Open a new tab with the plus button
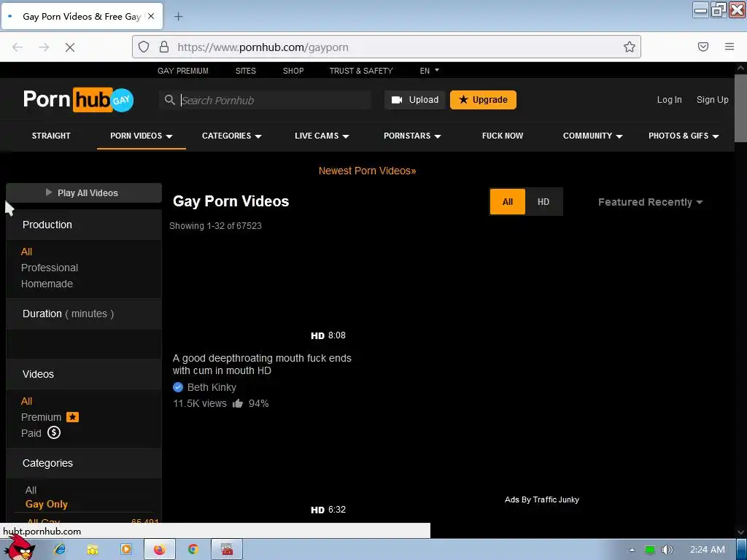 [178, 17]
